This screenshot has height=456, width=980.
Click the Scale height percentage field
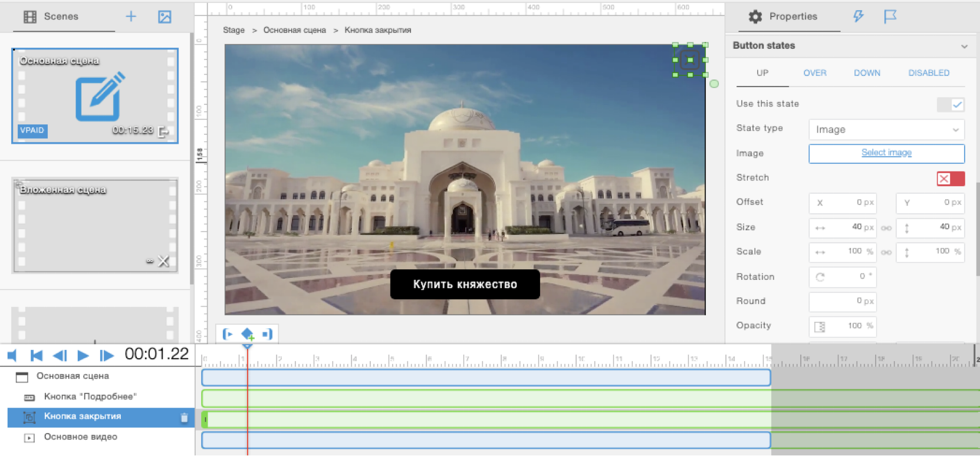930,252
